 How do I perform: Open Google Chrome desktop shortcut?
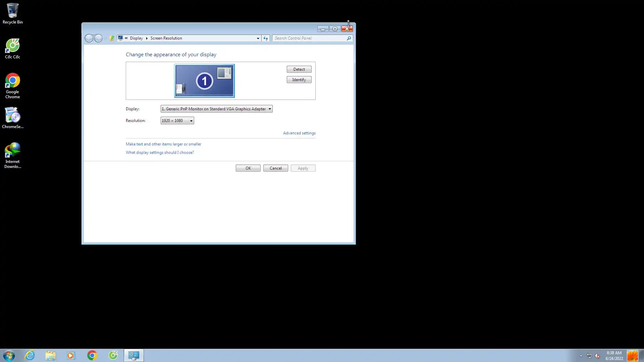pyautogui.click(x=12, y=85)
